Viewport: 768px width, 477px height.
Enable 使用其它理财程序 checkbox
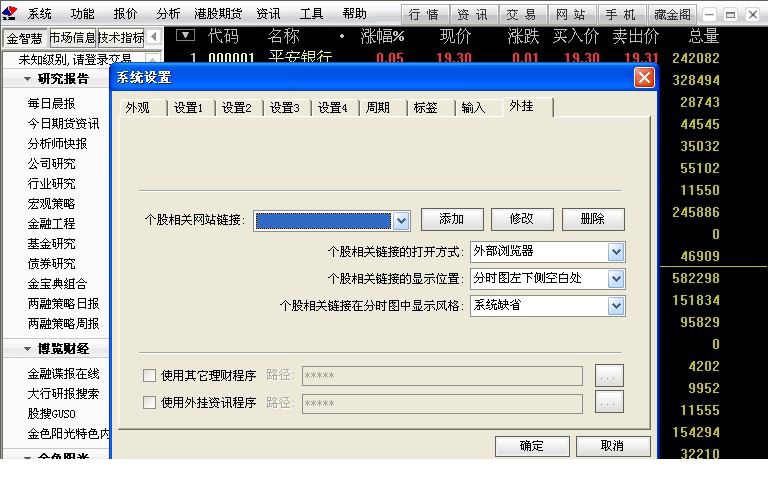coord(149,376)
